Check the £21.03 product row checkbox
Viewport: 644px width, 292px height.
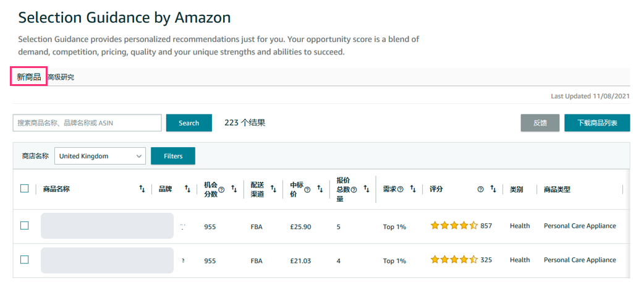pos(25,259)
